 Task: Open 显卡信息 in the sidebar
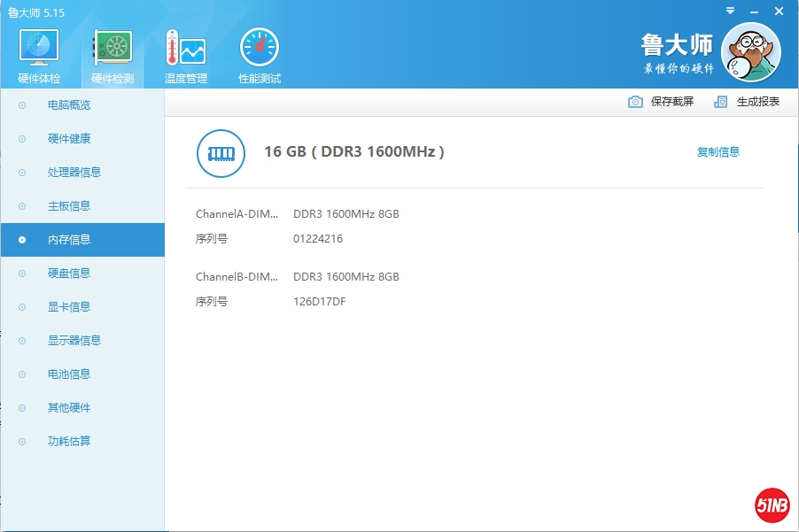(x=69, y=307)
